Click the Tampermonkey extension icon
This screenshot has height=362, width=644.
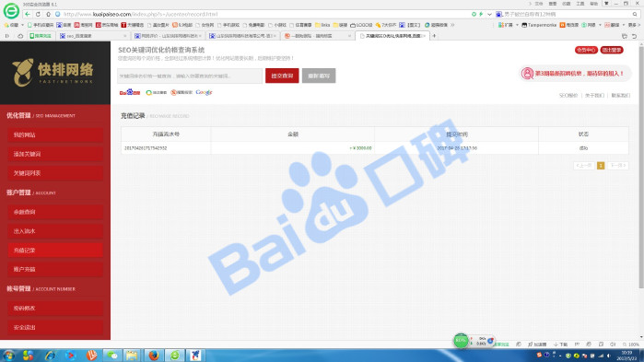tap(524, 25)
